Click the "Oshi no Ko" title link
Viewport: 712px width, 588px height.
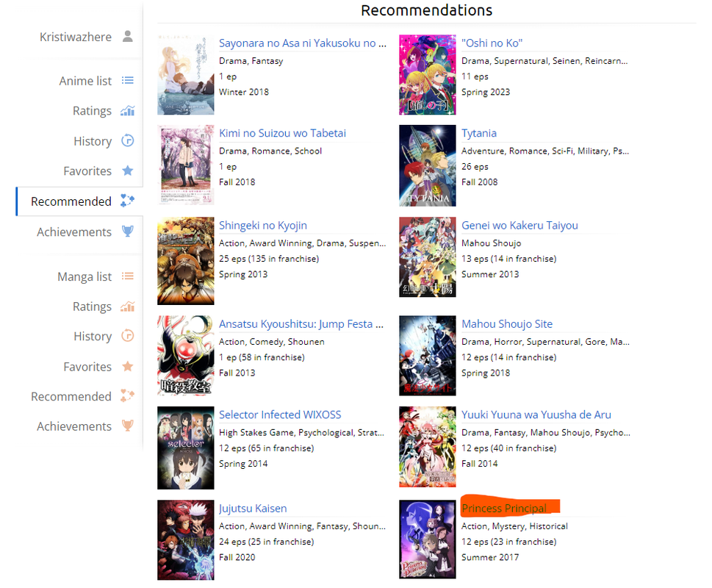click(492, 43)
